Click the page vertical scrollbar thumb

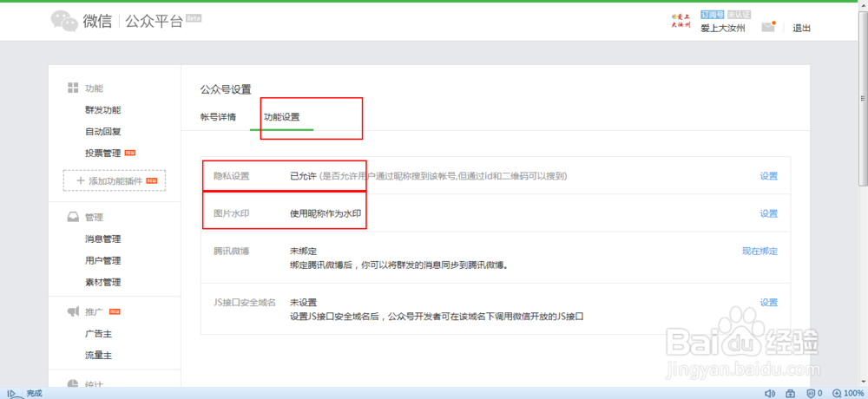(863, 99)
